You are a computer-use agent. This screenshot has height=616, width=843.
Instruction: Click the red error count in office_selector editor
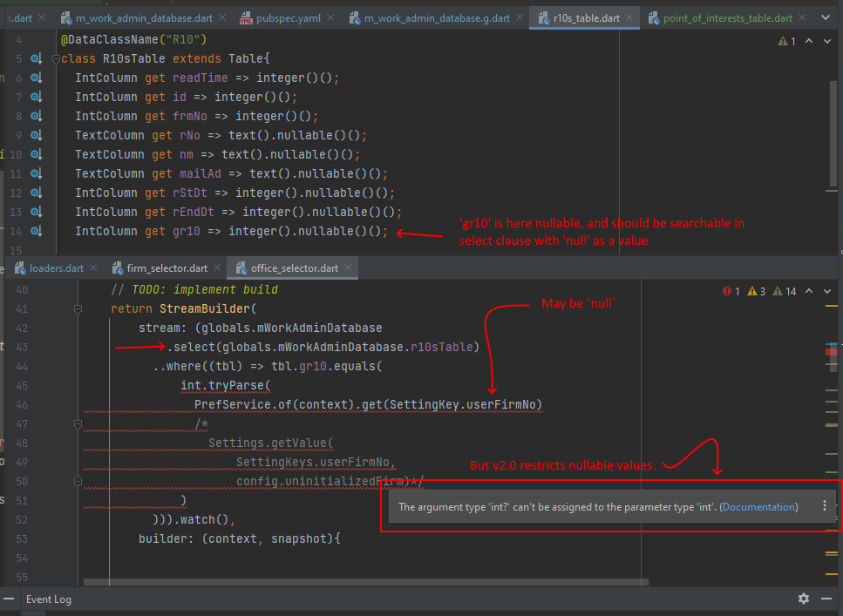(731, 291)
